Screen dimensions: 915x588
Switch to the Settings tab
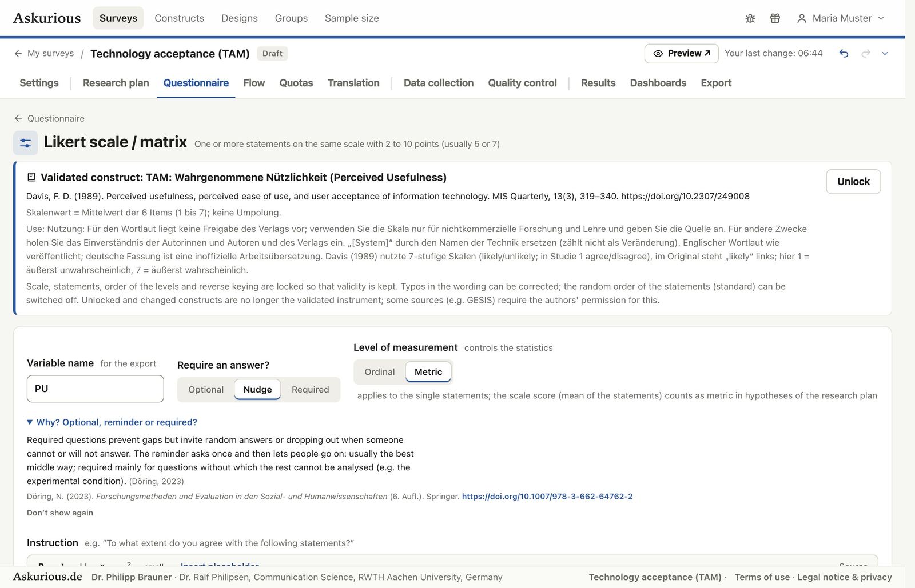[x=39, y=83]
